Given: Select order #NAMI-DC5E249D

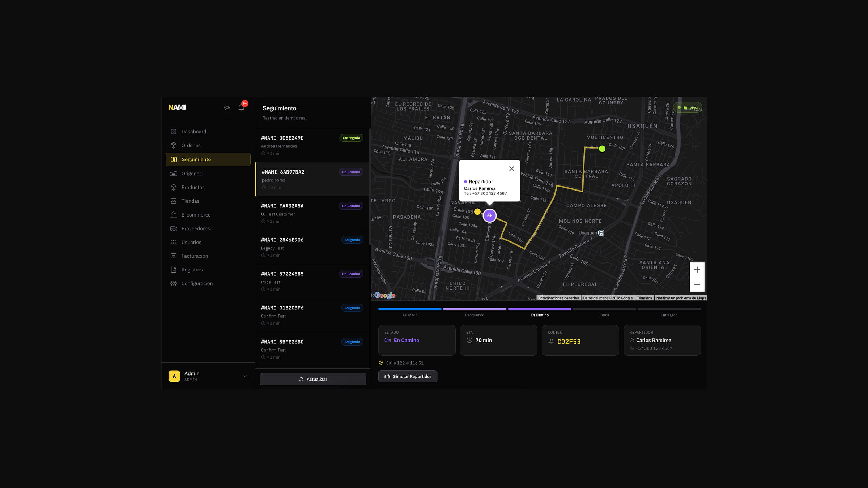Looking at the screenshot, I should click(x=312, y=145).
